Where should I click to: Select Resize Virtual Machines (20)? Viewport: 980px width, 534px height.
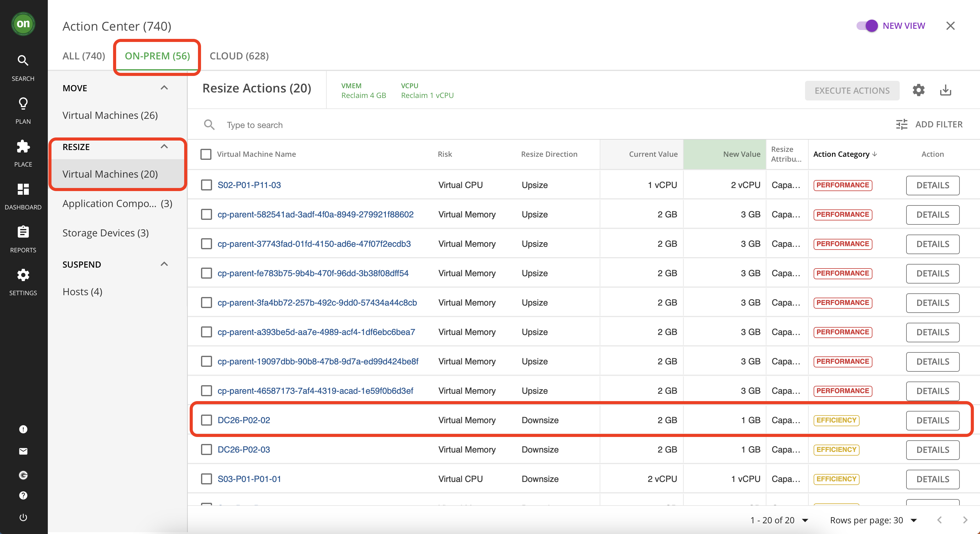[x=118, y=174]
